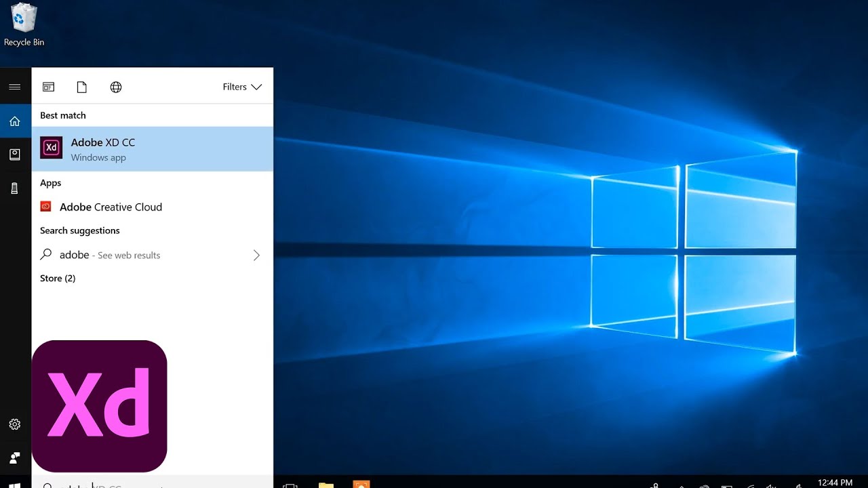Click the Adobe XD CC app icon

tap(52, 148)
